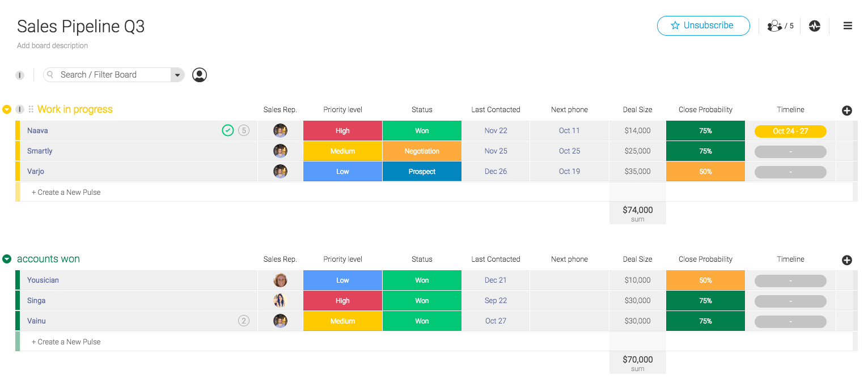Viewport: 868px width, 379px height.
Task: Add a new column to accounts won group
Action: coord(847,260)
